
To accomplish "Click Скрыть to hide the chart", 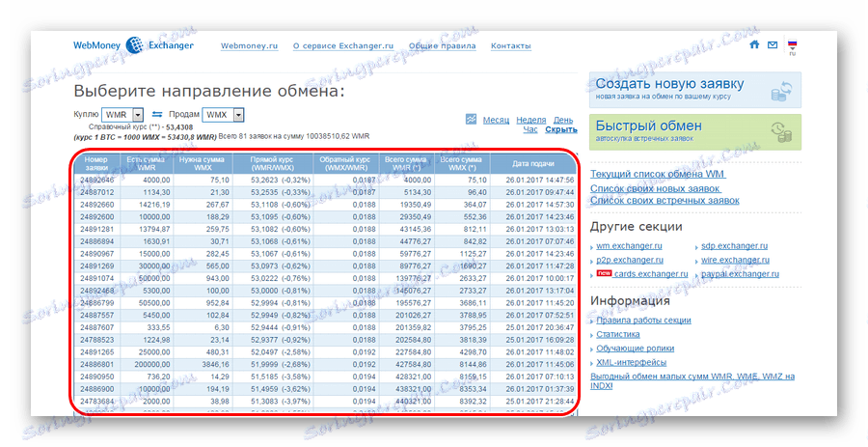I will click(560, 129).
